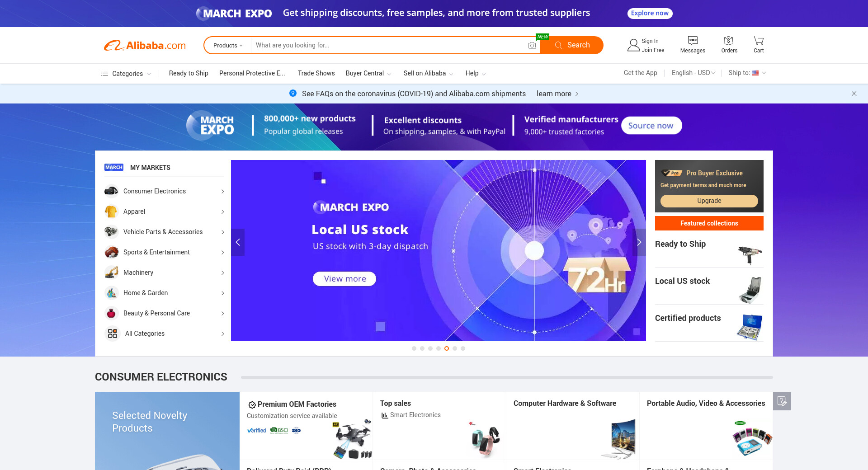The image size is (868, 470).
Task: Select the third carousel indicator dot
Action: coord(430,348)
